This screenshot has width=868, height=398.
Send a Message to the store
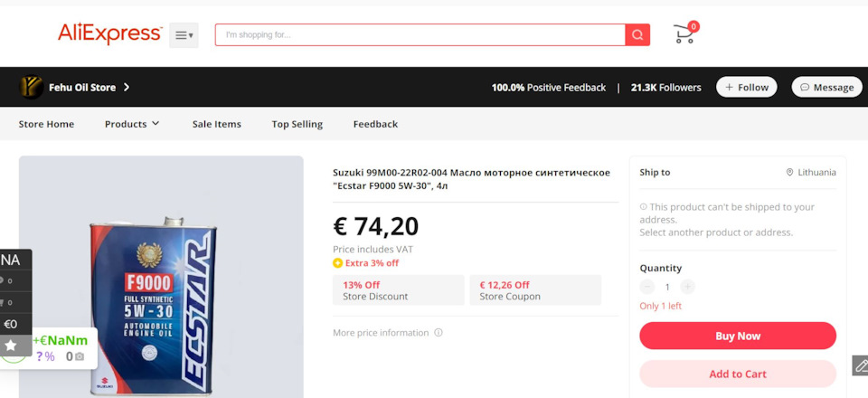826,87
